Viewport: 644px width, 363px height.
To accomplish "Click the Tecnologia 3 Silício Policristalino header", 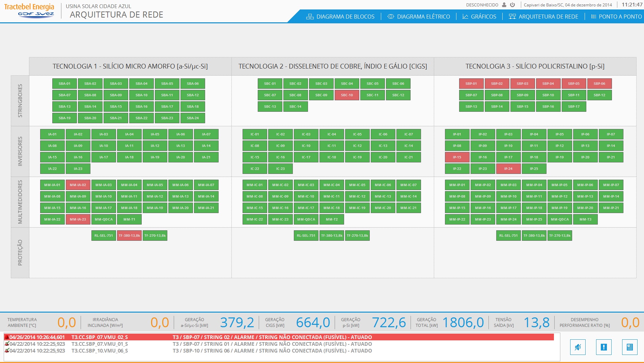I will (x=535, y=66).
